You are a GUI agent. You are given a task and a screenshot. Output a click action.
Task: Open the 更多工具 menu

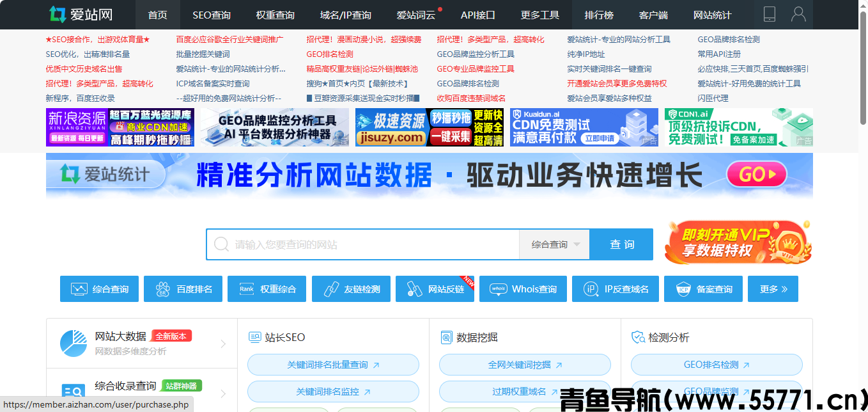point(540,15)
